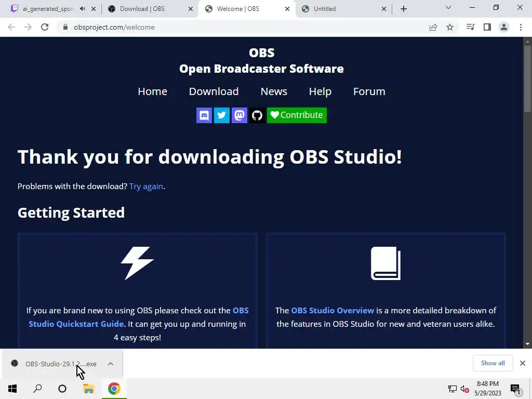532x399 pixels.
Task: Open the Windows notification center
Action: pyautogui.click(x=515, y=389)
